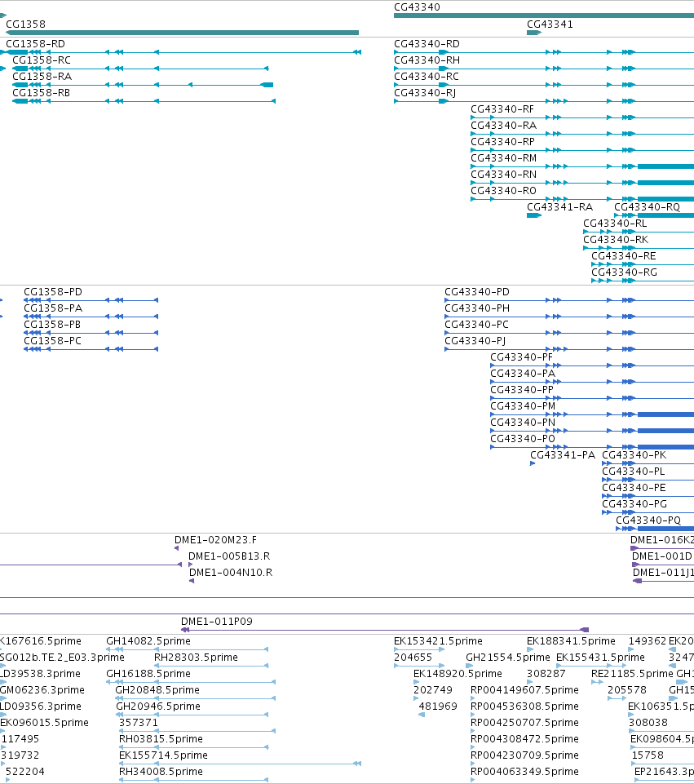Select transcript CG43340-RE
The image size is (694, 784).
(x=643, y=264)
